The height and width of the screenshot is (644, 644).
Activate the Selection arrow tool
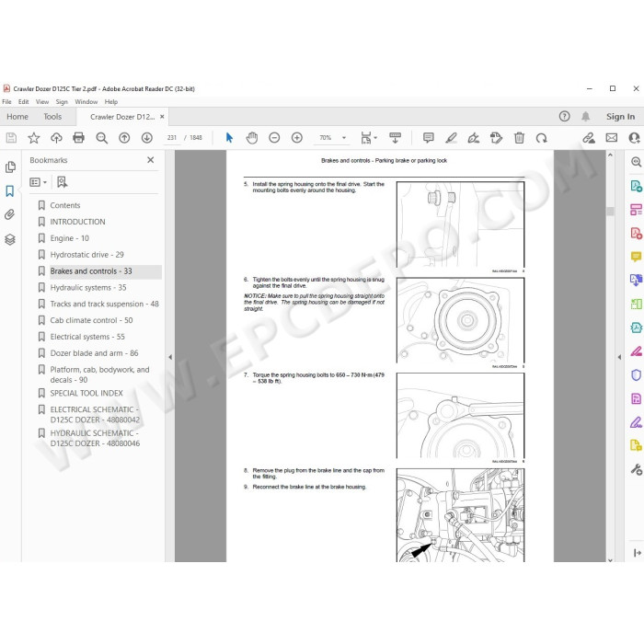click(x=229, y=138)
